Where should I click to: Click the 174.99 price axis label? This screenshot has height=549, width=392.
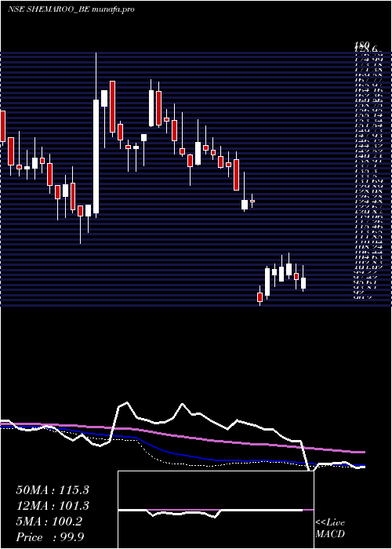coord(368,60)
